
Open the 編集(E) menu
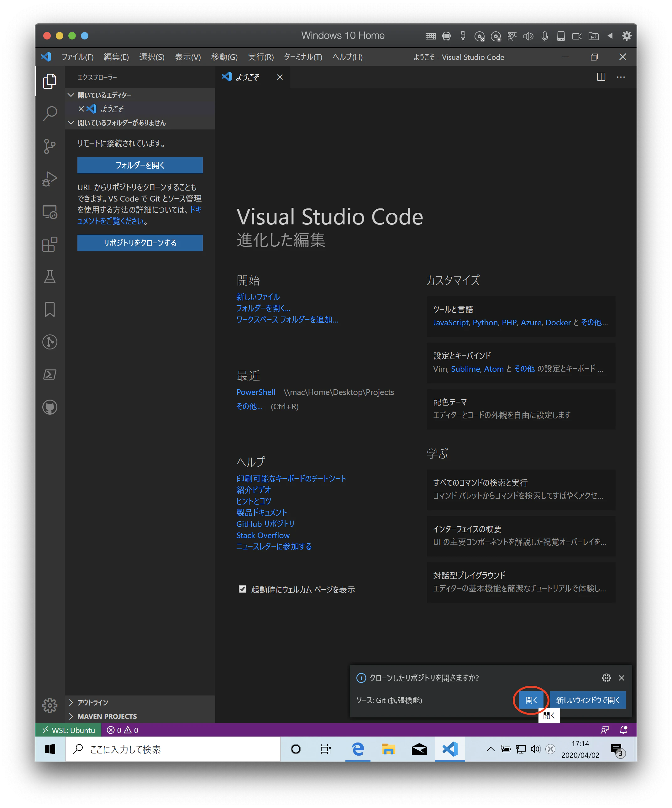point(116,57)
